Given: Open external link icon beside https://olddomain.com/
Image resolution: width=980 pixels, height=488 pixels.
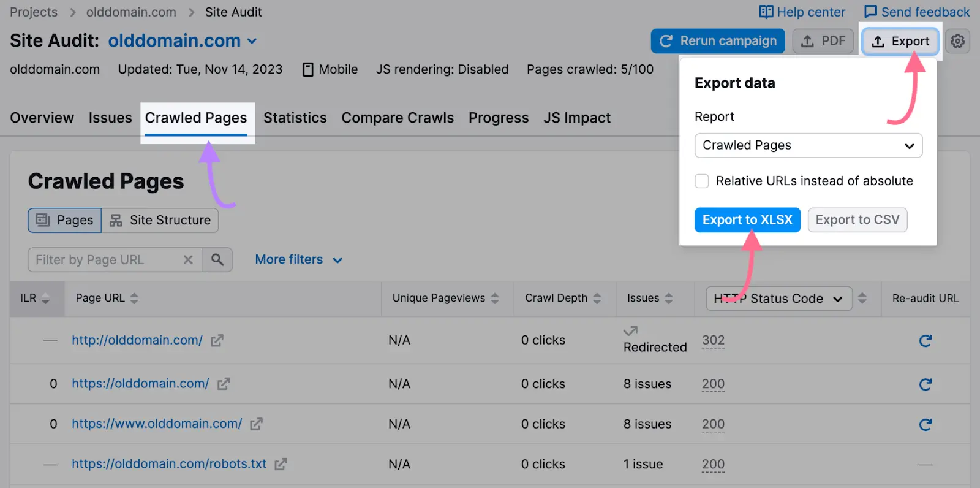Looking at the screenshot, I should 224,384.
